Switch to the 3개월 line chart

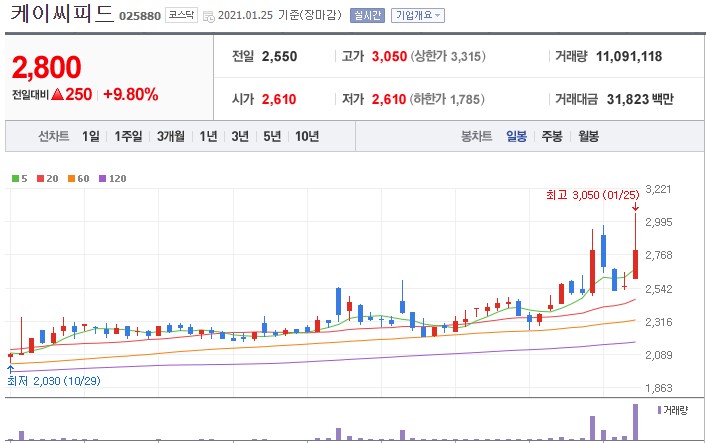(x=171, y=136)
